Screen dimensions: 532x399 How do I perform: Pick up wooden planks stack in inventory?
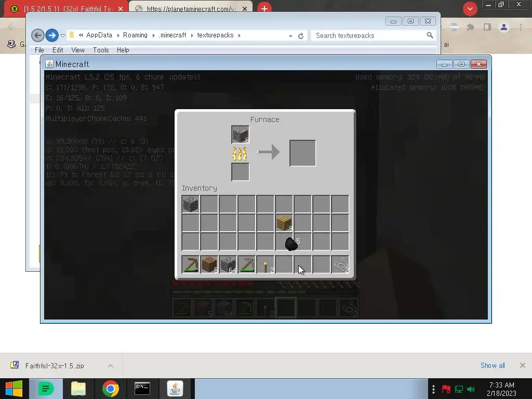coord(284,223)
